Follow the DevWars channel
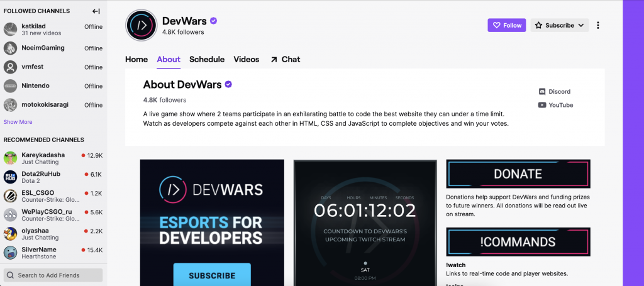 (507, 25)
